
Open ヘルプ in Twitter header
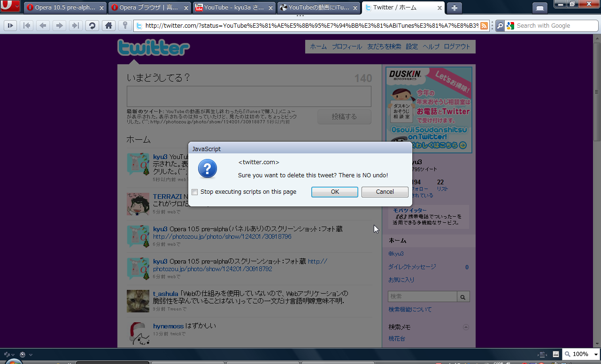(431, 46)
